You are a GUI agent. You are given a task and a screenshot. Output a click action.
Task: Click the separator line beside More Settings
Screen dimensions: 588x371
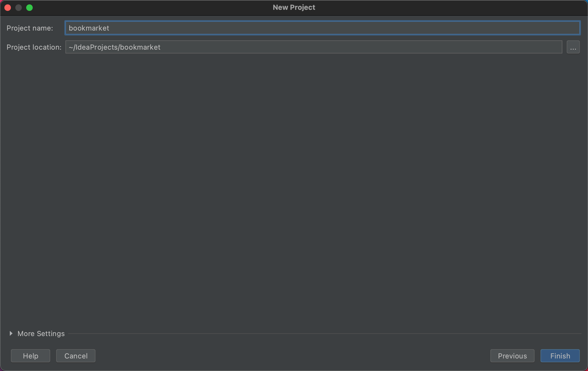325,333
